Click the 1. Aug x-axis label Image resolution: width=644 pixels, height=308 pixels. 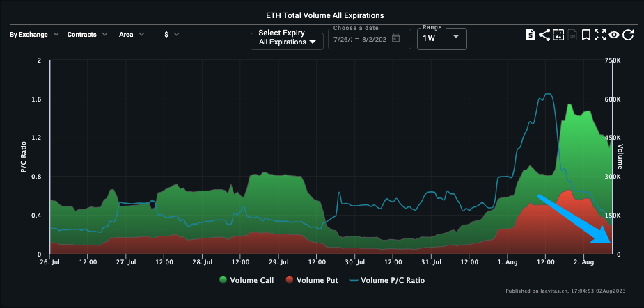(508, 261)
